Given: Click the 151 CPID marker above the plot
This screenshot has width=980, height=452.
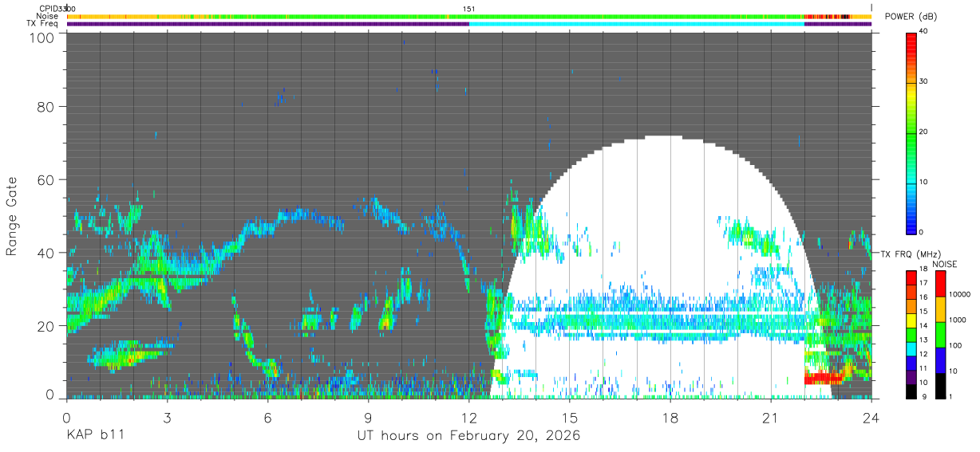Looking at the screenshot, I should (469, 9).
